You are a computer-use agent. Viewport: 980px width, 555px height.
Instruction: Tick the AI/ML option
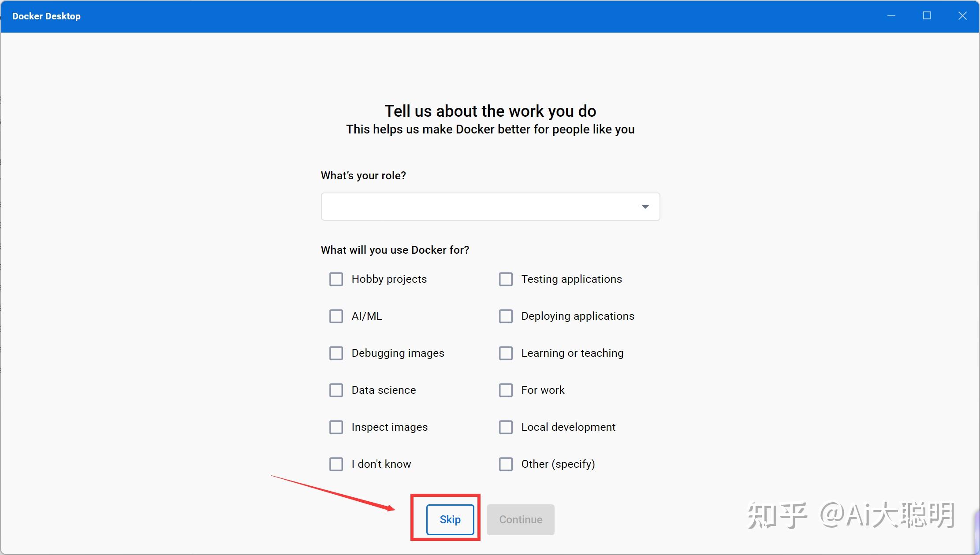(336, 316)
